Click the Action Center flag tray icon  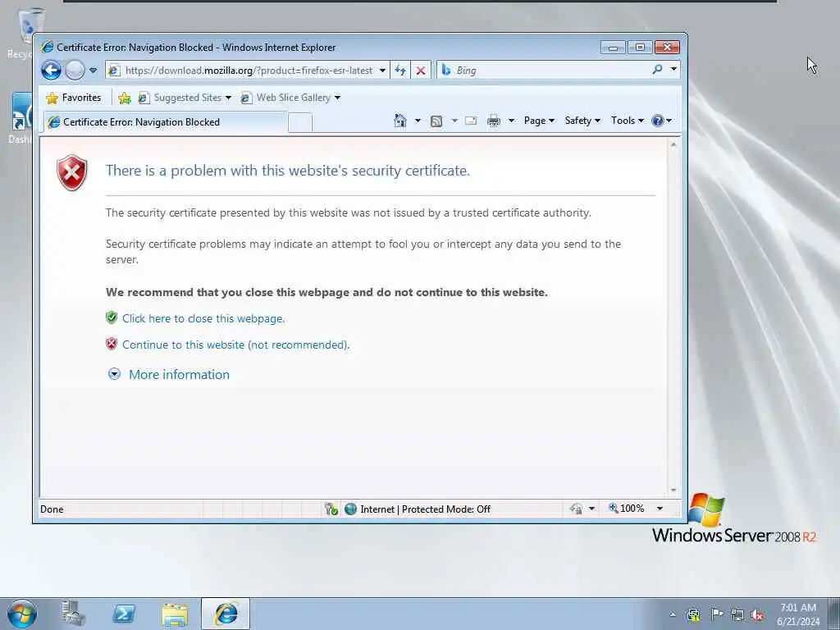[x=716, y=614]
